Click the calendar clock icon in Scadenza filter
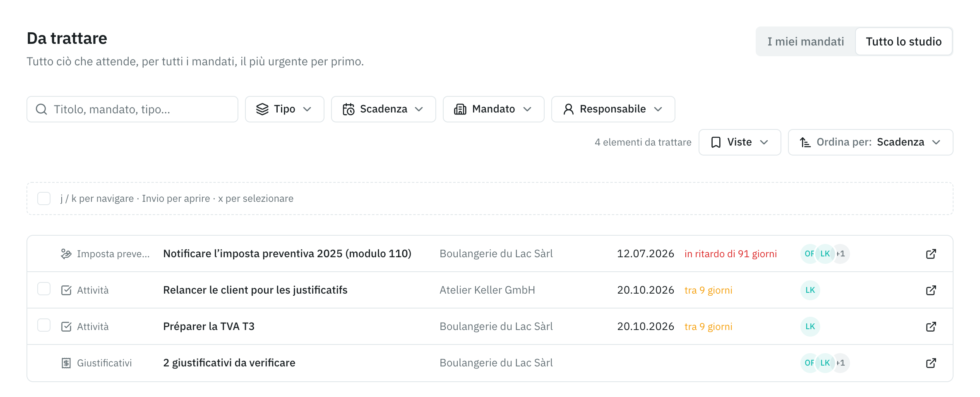The image size is (980, 397). click(x=348, y=109)
